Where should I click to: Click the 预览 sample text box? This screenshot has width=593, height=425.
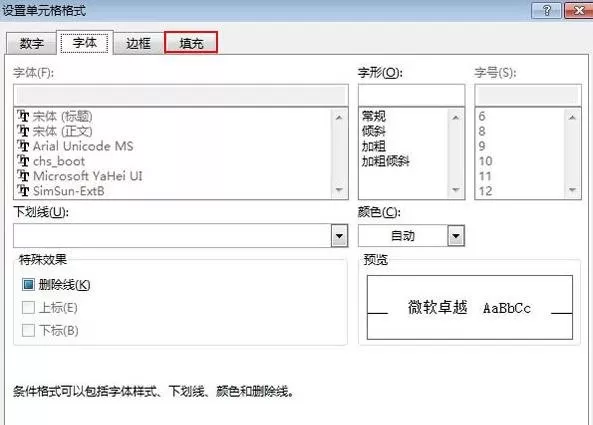coord(470,307)
